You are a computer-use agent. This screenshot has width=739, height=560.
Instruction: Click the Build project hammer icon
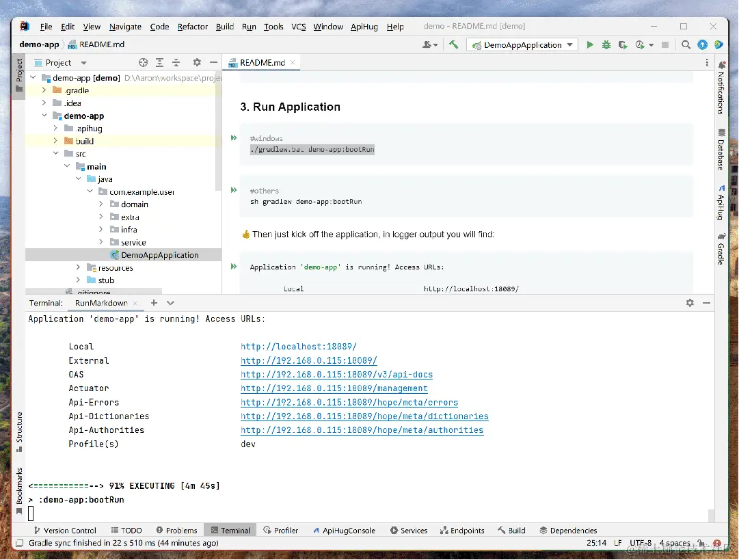453,44
